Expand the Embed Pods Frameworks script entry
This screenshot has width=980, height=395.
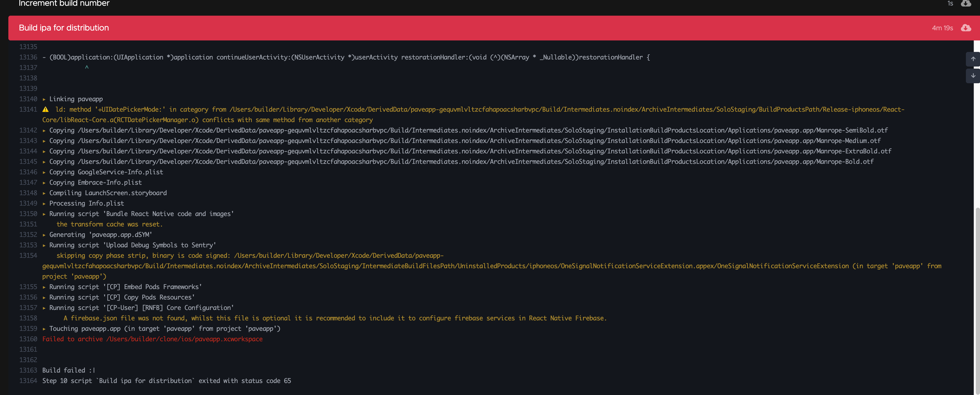(x=44, y=287)
